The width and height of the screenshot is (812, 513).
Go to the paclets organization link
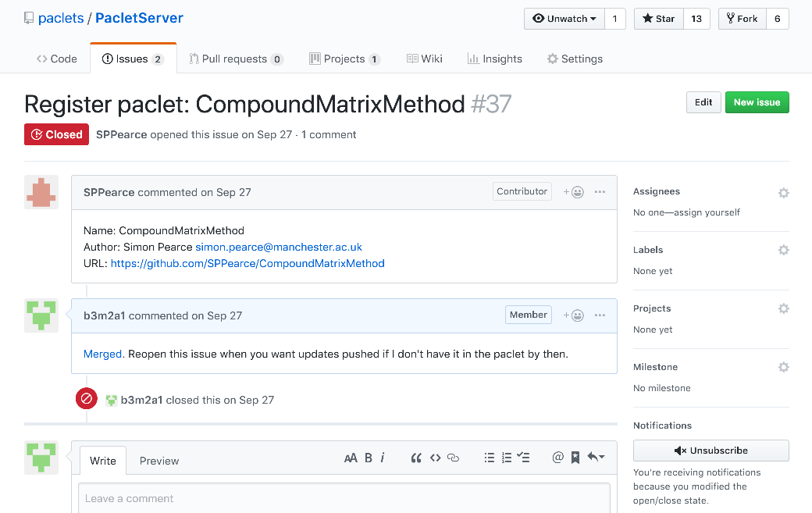pyautogui.click(x=61, y=18)
